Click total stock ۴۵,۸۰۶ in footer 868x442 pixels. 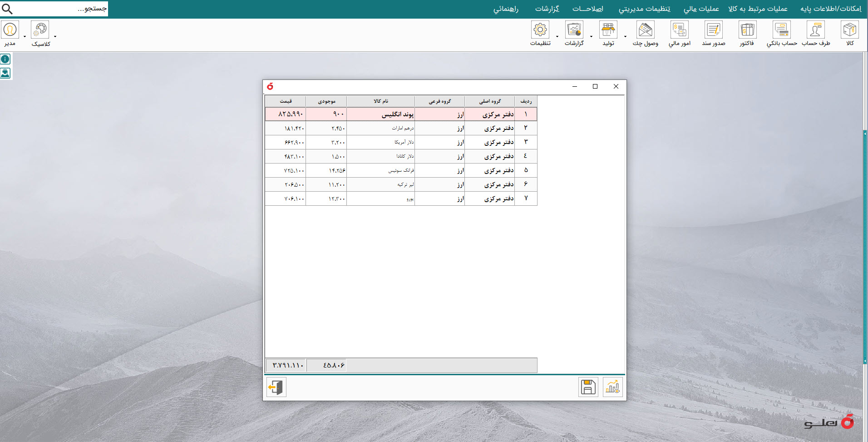tap(327, 365)
